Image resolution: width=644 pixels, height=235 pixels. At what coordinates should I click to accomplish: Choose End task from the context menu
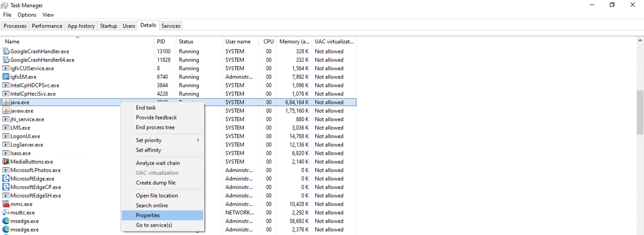coord(162,108)
